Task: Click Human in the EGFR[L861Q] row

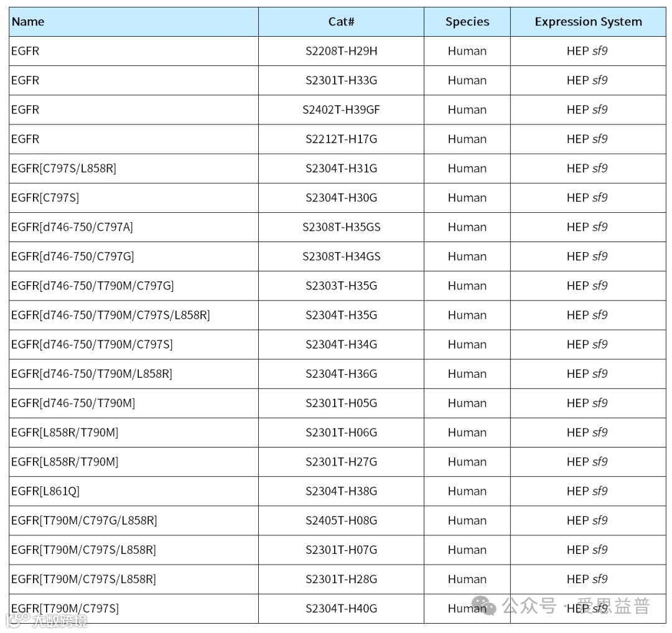Action: coord(467,492)
